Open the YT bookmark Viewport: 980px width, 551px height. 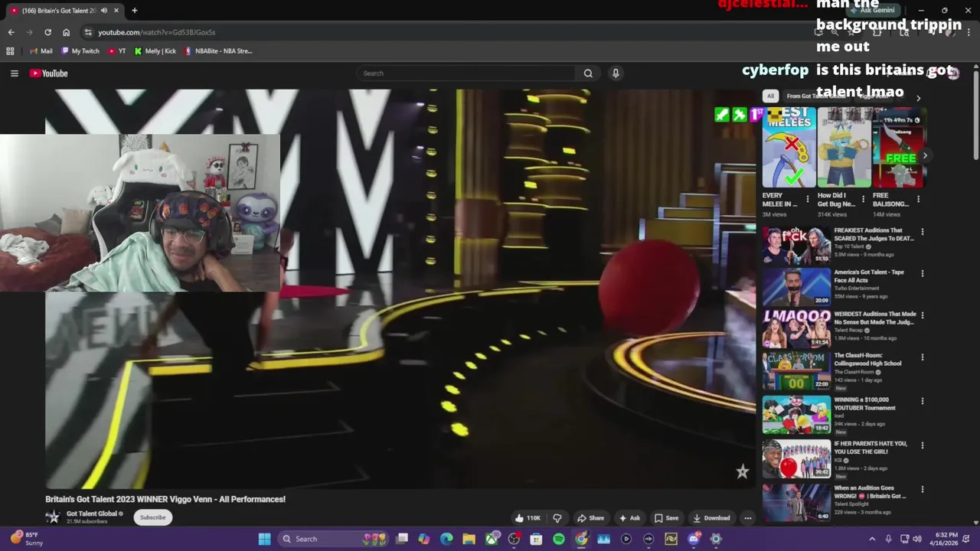click(x=117, y=51)
